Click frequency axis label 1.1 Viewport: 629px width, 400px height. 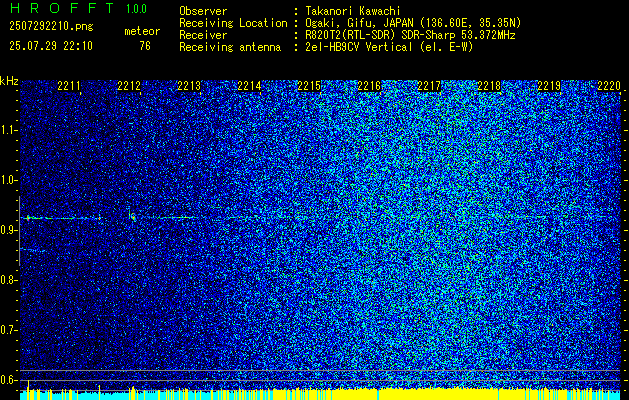(x=9, y=130)
